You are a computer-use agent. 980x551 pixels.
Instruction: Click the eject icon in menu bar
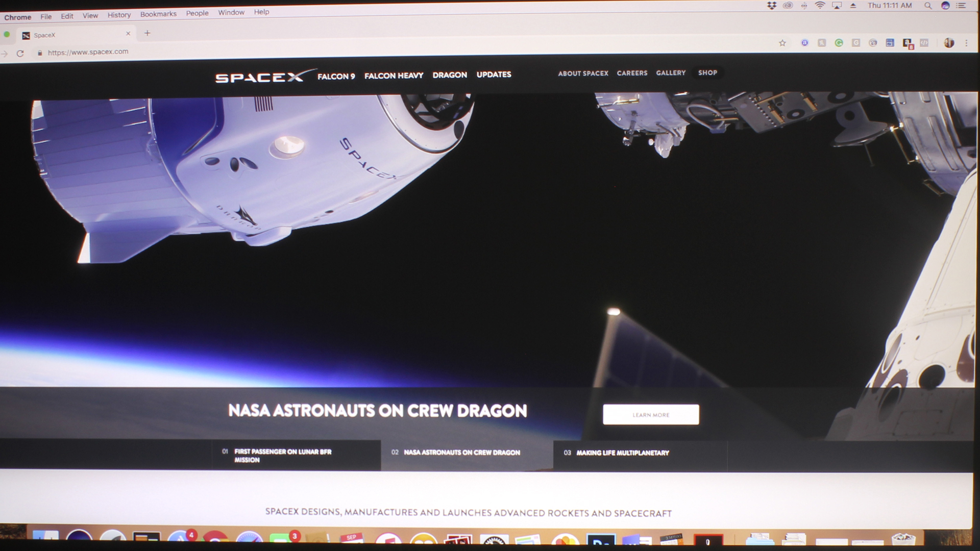(x=853, y=6)
